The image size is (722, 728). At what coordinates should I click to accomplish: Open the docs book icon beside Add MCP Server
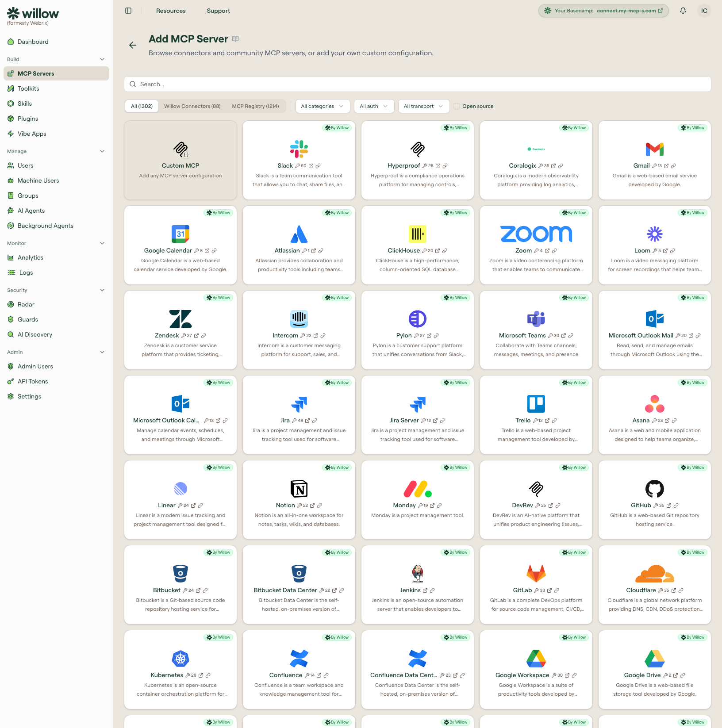click(235, 39)
